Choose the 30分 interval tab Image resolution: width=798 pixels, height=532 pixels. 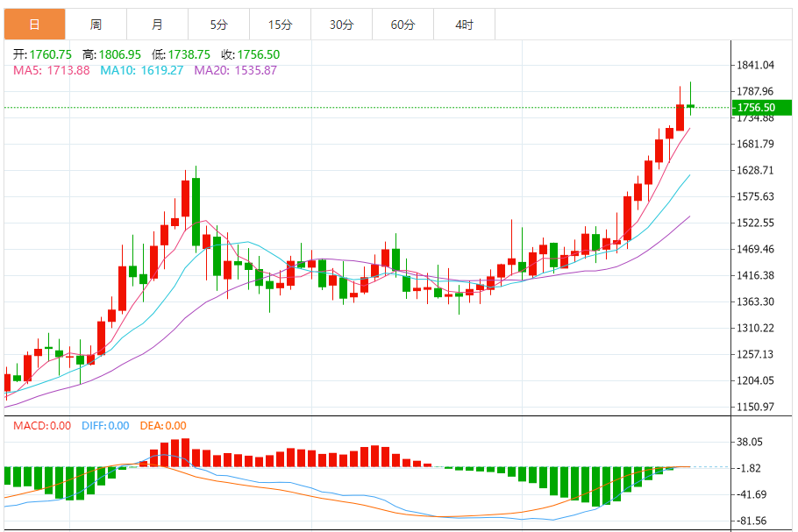[x=341, y=25]
